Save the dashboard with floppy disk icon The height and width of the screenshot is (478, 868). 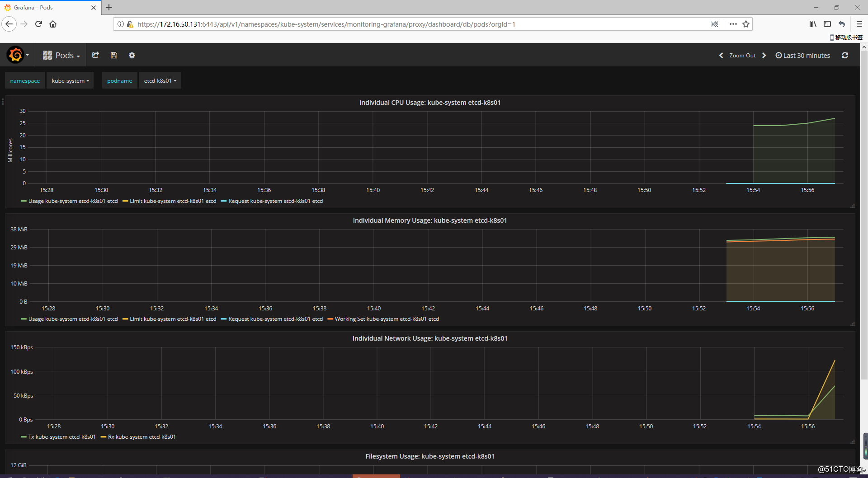pos(114,55)
